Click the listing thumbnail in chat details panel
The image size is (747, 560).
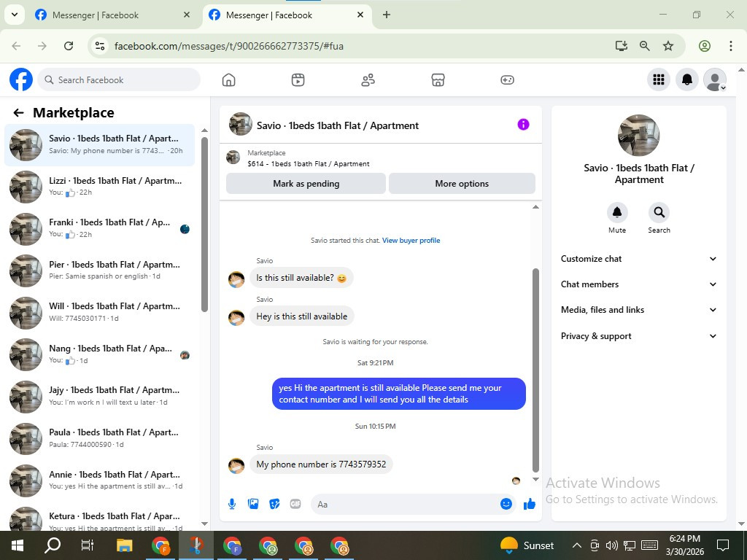click(x=639, y=135)
